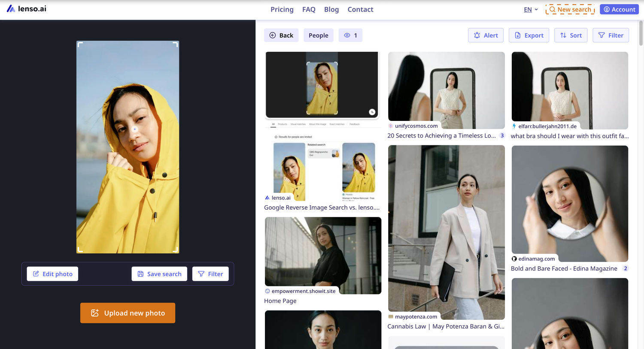The image size is (644, 349).
Task: Open the Contact page
Action: [360, 9]
